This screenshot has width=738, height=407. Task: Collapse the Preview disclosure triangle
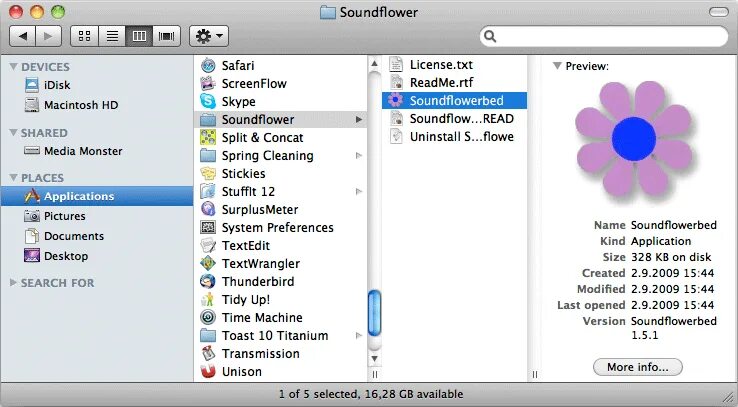tap(557, 66)
